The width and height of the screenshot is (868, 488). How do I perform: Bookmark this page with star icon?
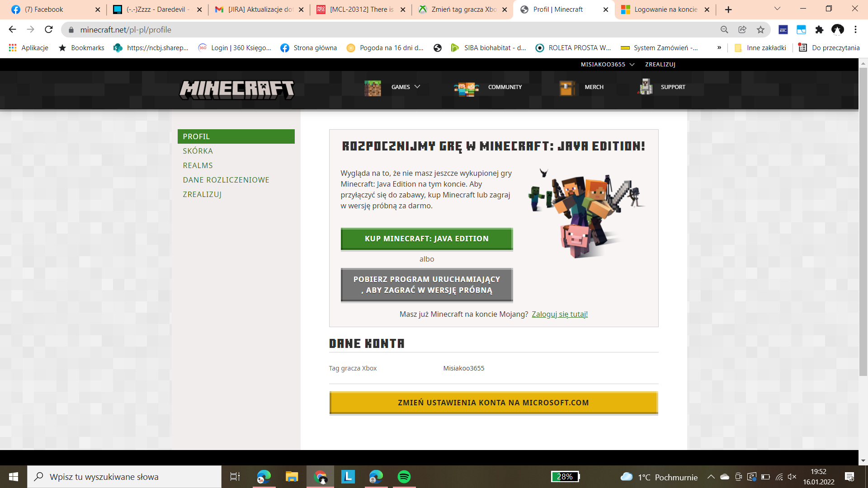tap(760, 30)
